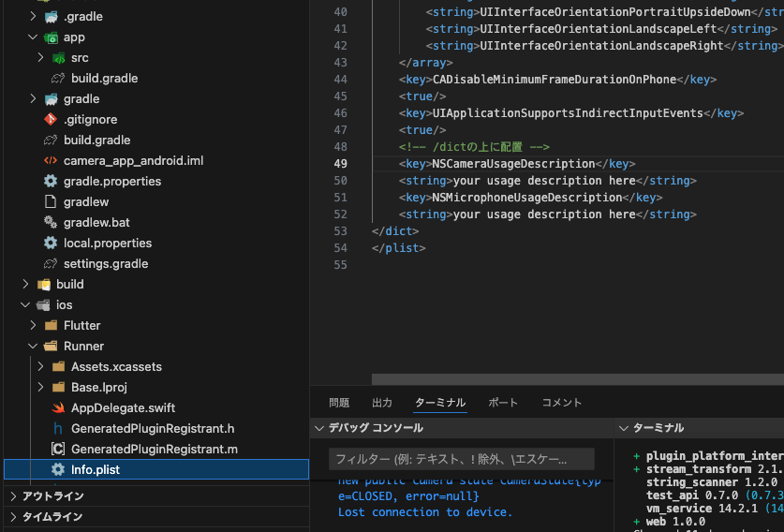The image size is (784, 532).
Task: Expand the gradle folder chevron
Action: point(33,99)
